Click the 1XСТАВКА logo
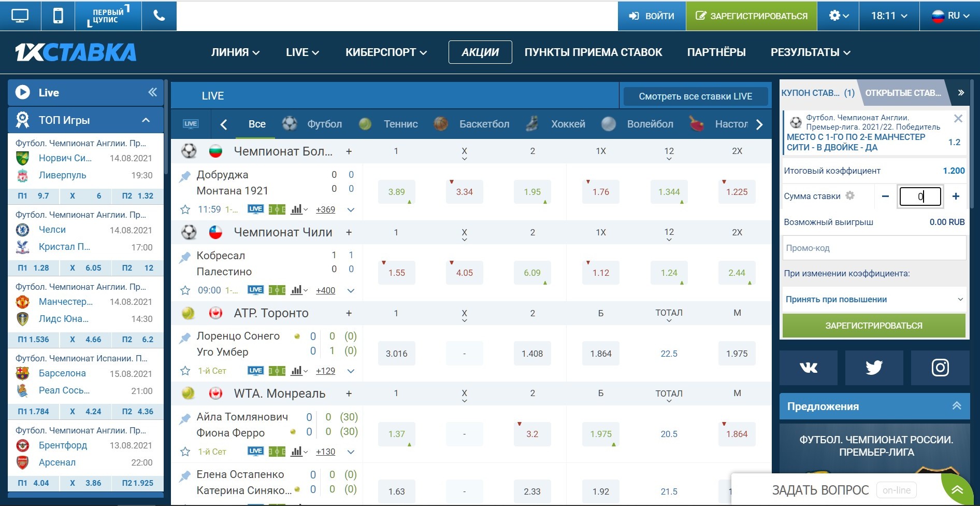This screenshot has width=980, height=506. point(76,52)
